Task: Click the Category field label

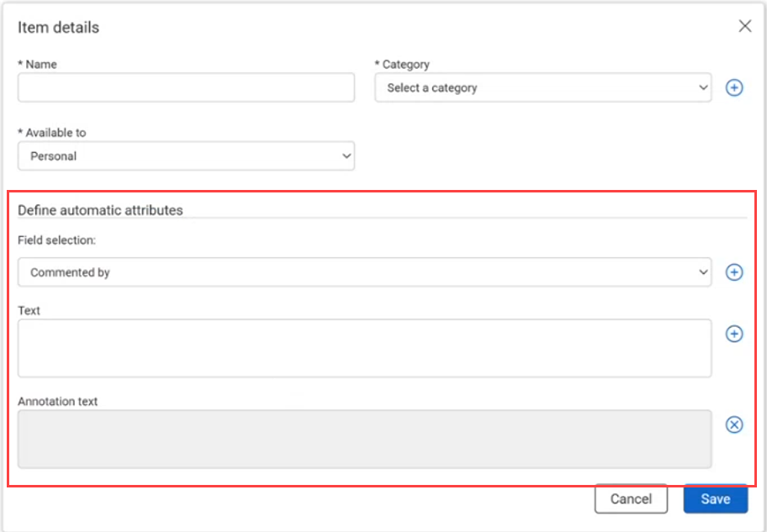Action: (405, 64)
